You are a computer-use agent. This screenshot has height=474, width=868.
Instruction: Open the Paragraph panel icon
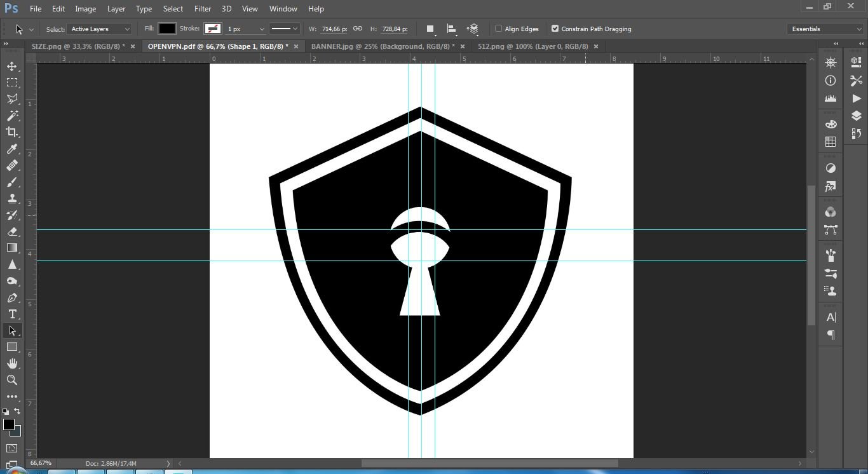click(831, 335)
